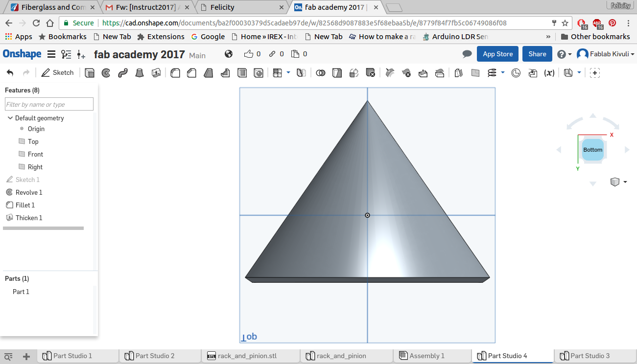
Task: Select the Plane tool
Action: [x=475, y=73]
